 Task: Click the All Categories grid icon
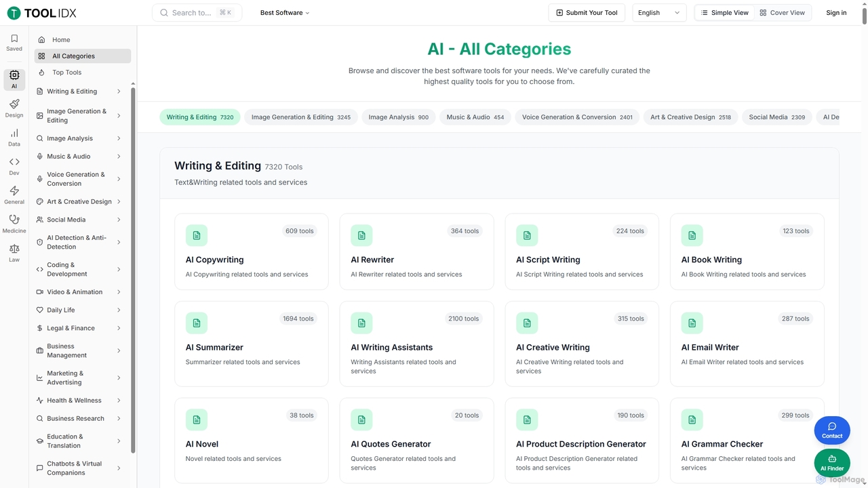pos(42,56)
